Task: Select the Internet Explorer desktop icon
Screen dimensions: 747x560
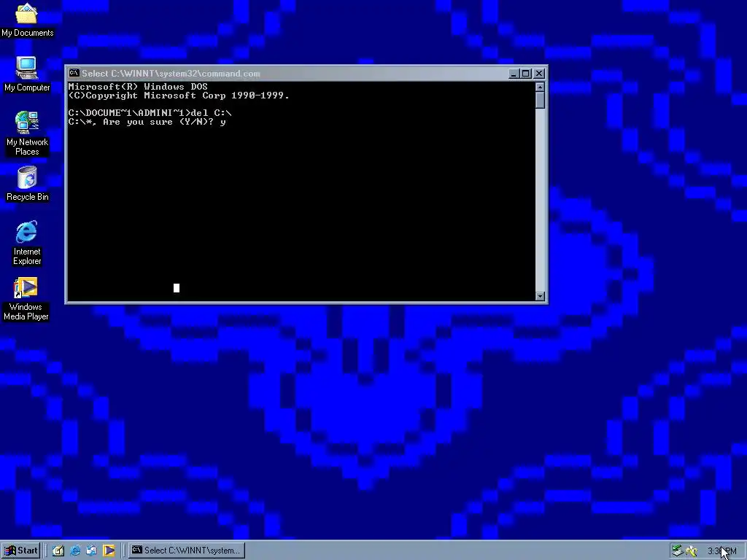Action: (x=27, y=242)
